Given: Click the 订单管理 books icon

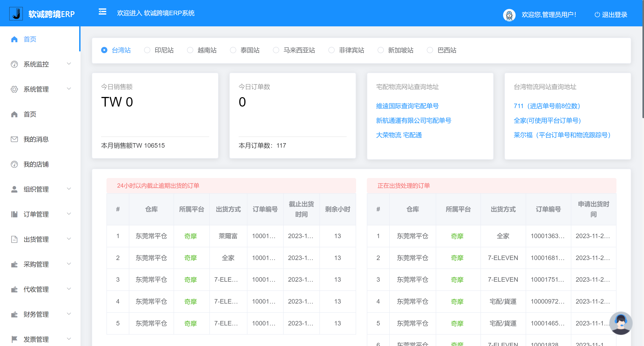Looking at the screenshot, I should (x=14, y=214).
